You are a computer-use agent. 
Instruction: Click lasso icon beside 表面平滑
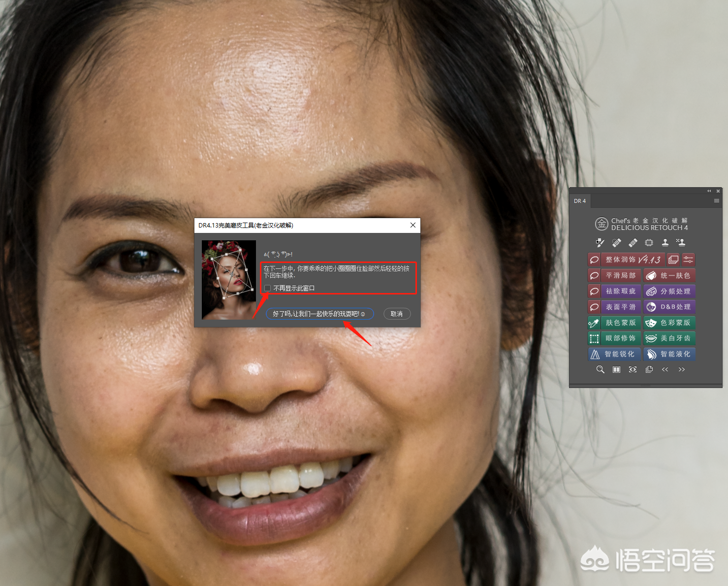(x=594, y=307)
